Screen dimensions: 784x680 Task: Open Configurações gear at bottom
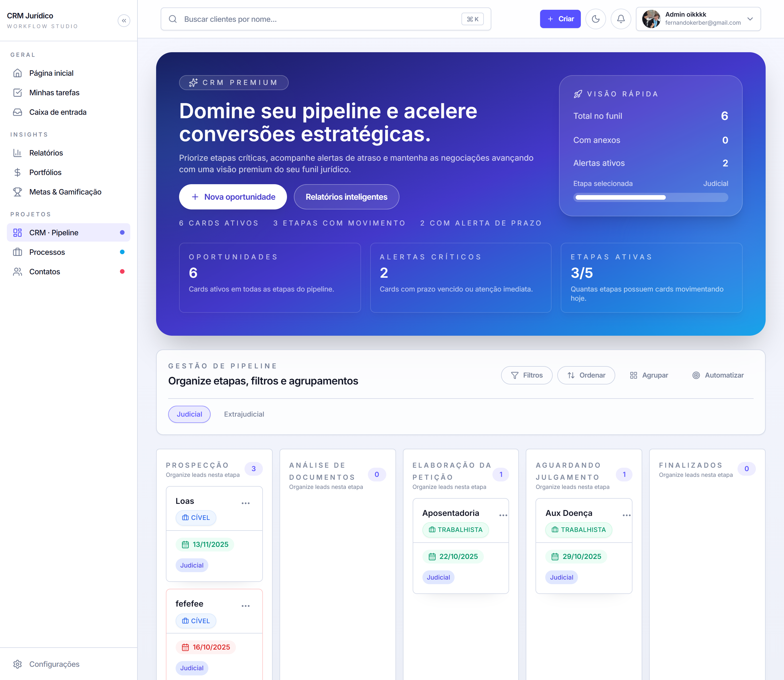[54, 664]
